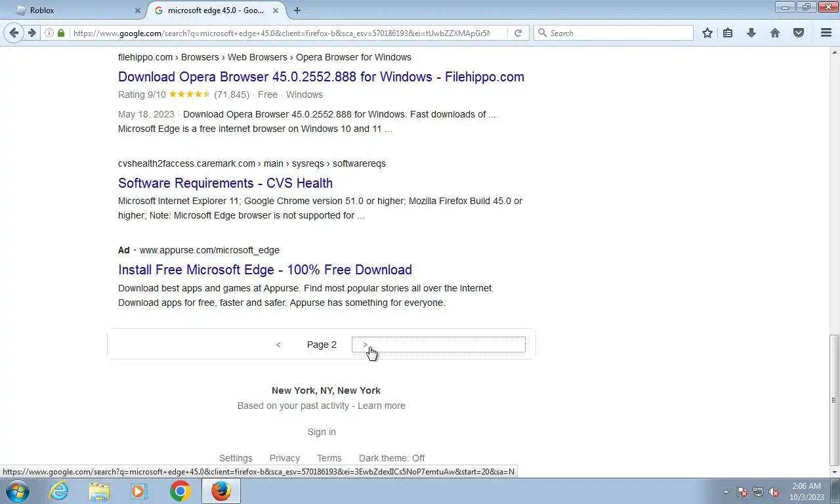The height and width of the screenshot is (504, 840).
Task: Open the Downloads arrow icon
Action: click(751, 33)
